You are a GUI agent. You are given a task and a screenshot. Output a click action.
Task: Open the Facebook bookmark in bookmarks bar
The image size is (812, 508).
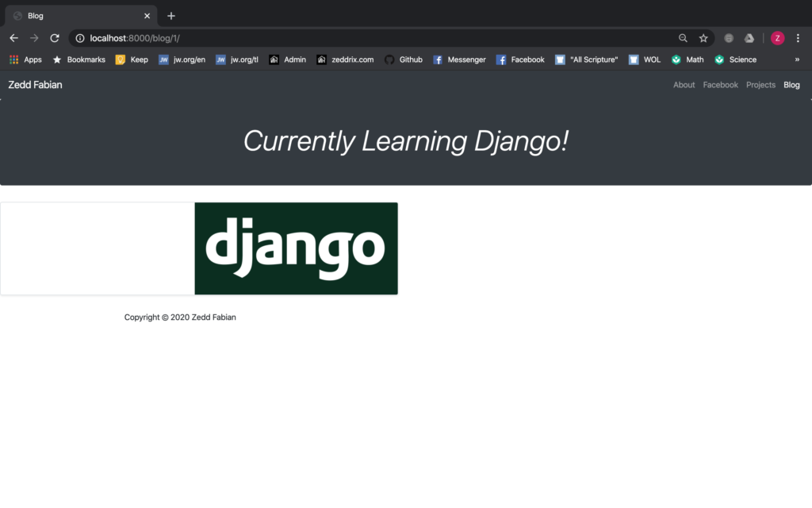(x=520, y=60)
